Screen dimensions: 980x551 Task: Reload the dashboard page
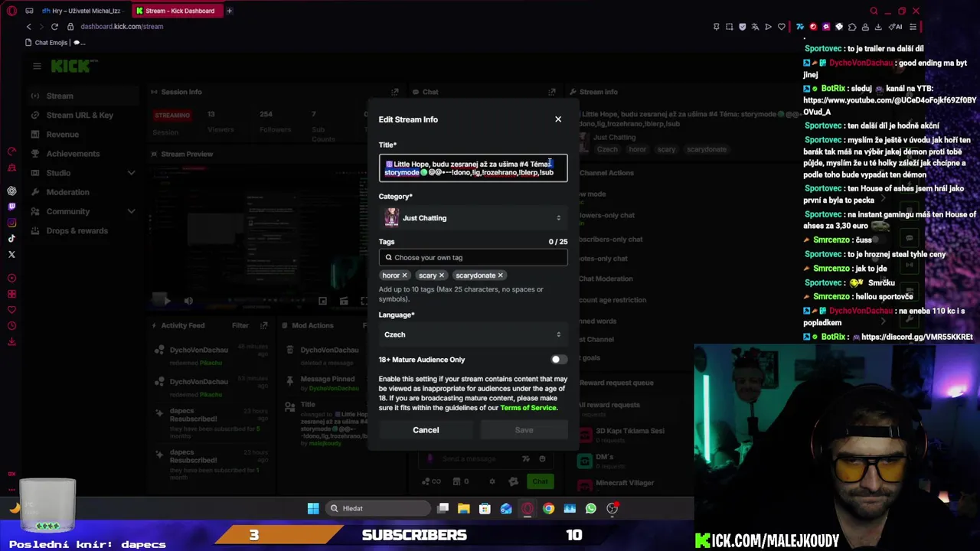54,26
